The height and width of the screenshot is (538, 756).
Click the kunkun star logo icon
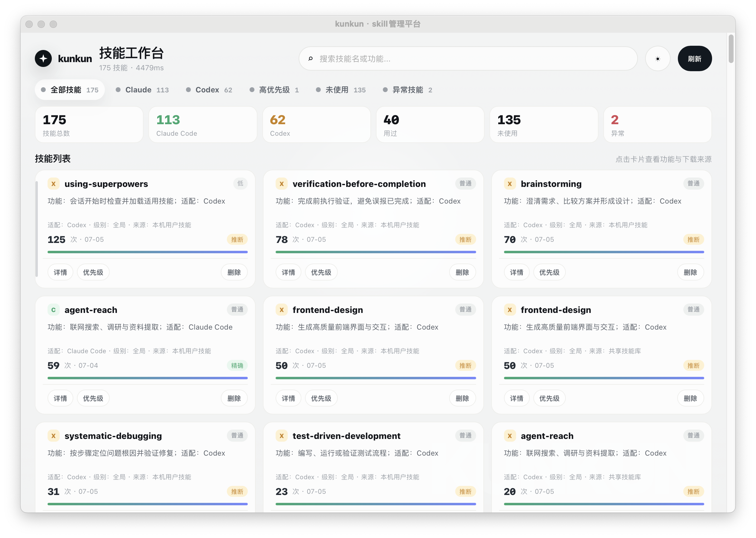pyautogui.click(x=43, y=58)
